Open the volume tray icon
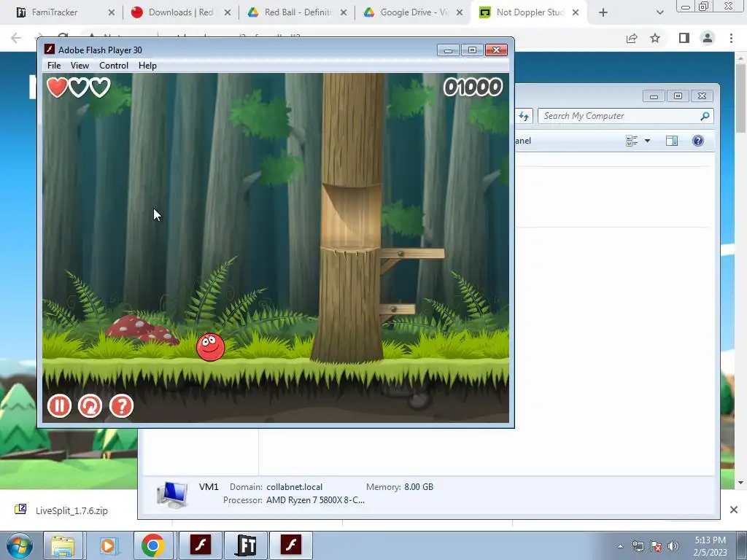 point(673,546)
